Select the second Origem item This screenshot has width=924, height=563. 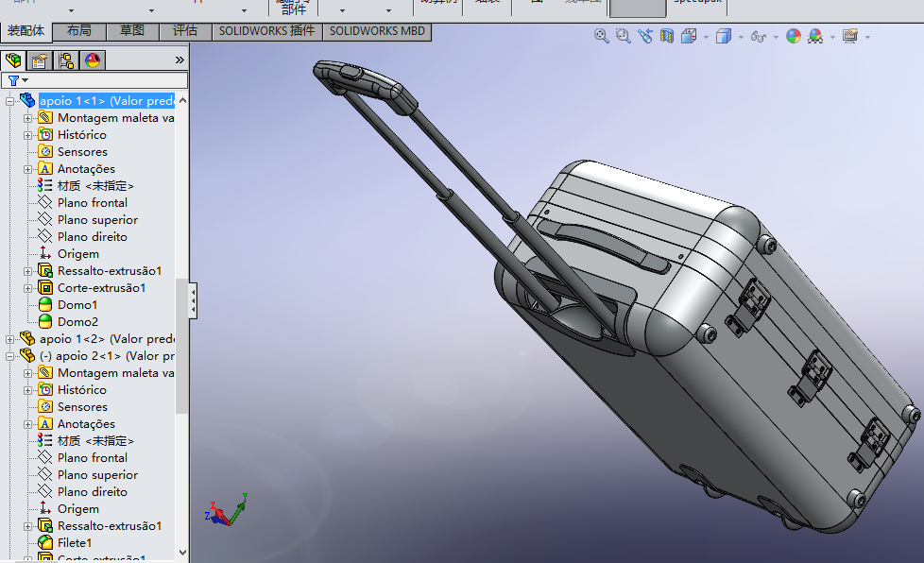point(77,509)
